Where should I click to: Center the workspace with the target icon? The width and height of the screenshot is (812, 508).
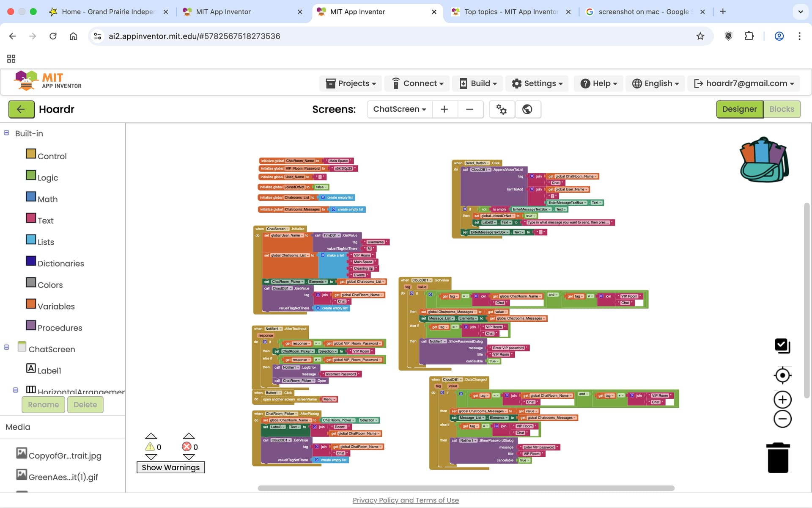point(782,375)
